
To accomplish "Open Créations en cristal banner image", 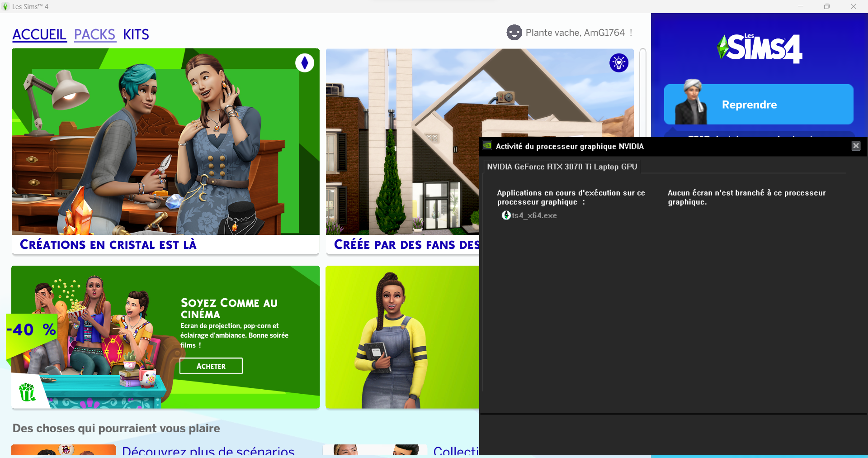I will (x=165, y=142).
